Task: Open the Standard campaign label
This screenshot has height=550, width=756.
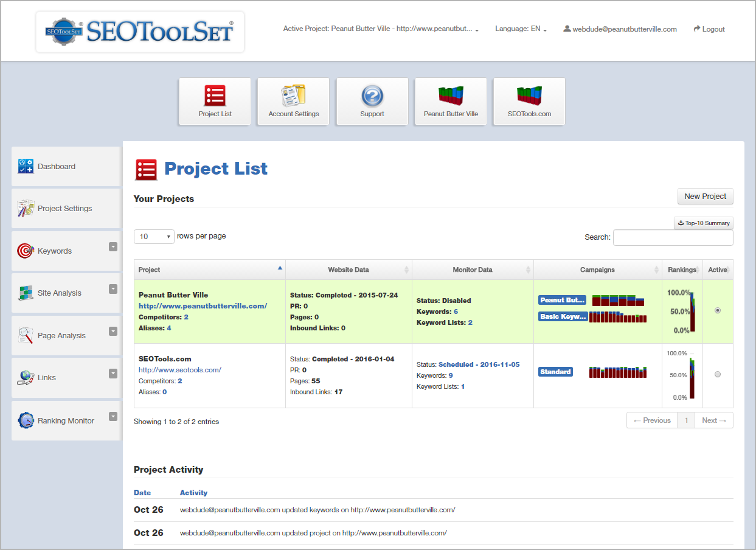Action: click(555, 372)
